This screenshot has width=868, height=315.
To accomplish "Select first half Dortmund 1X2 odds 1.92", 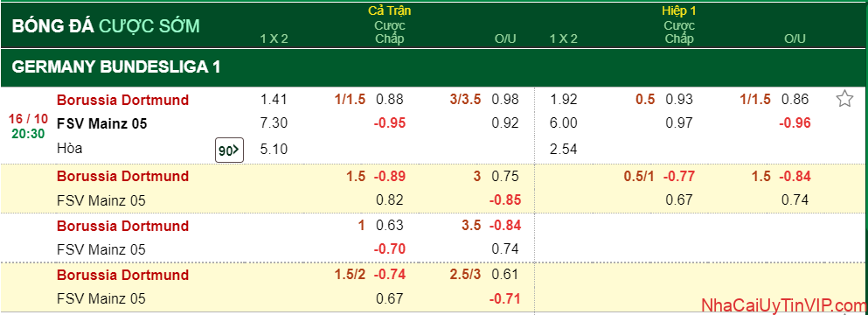I will point(564,100).
